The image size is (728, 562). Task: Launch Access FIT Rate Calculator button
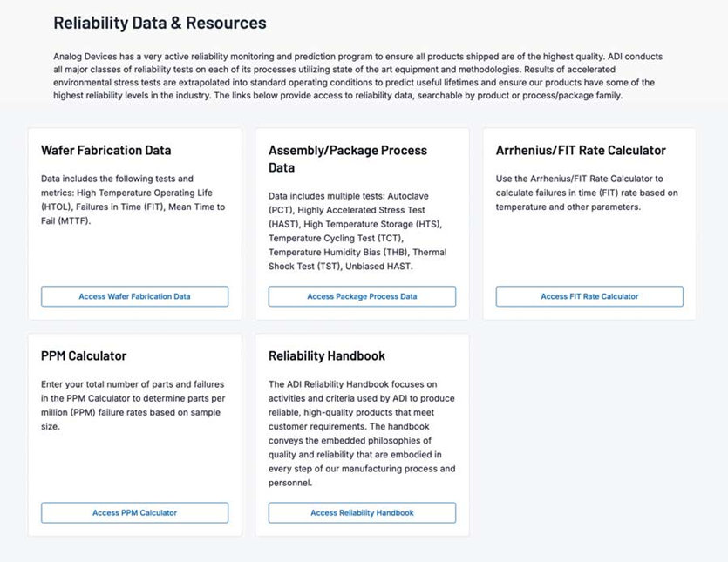(589, 296)
